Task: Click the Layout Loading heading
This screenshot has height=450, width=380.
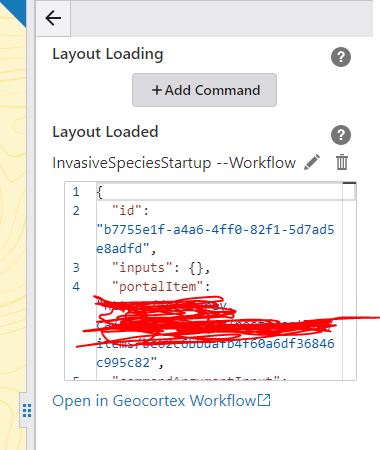Action: pos(108,54)
